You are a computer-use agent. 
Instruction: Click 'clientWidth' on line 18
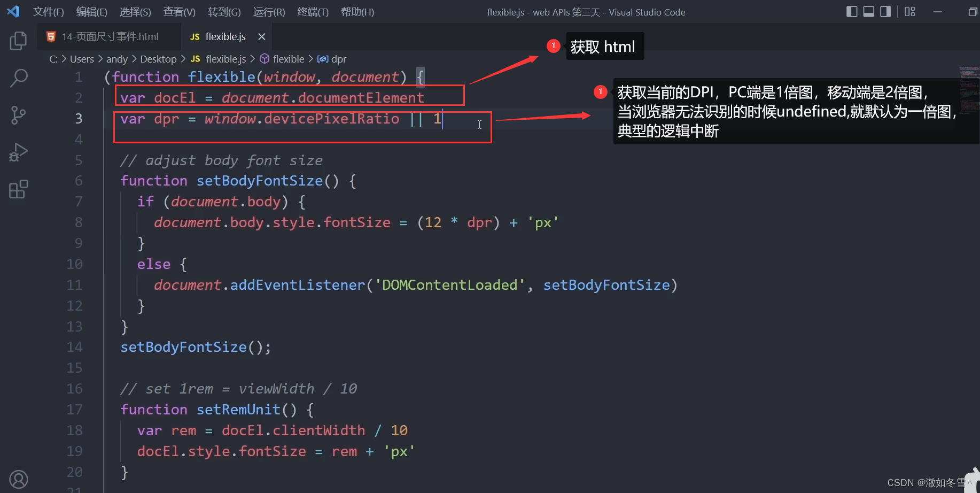click(x=319, y=430)
